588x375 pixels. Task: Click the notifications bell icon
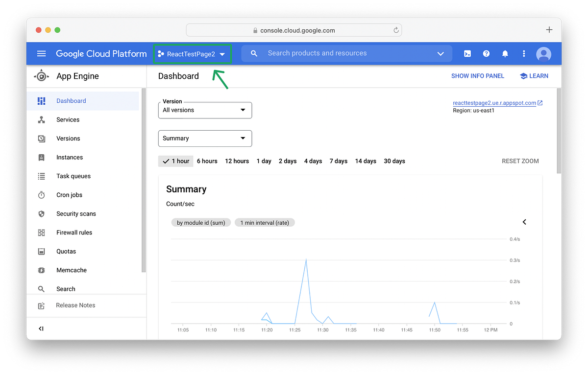tap(505, 53)
